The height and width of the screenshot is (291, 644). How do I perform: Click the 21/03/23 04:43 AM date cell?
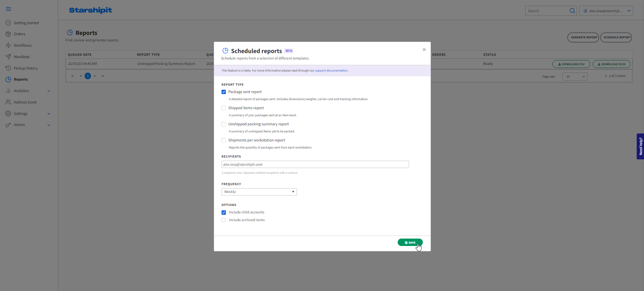pyautogui.click(x=83, y=64)
